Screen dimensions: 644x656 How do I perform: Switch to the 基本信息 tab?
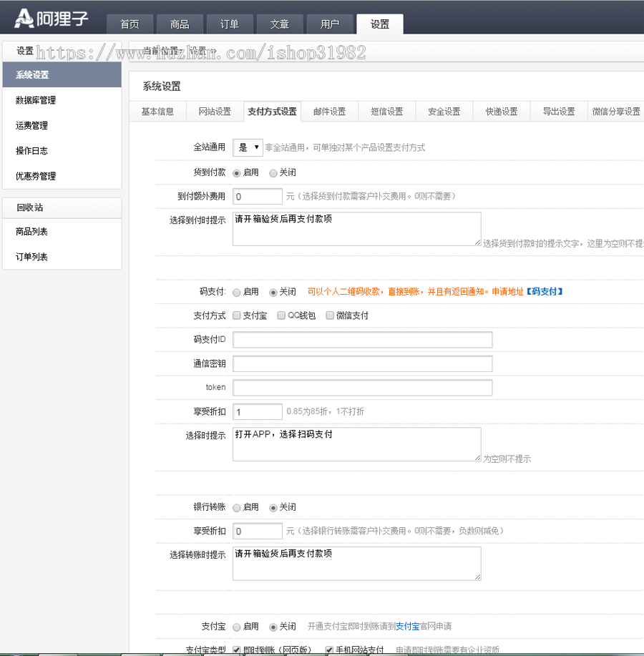click(x=157, y=112)
